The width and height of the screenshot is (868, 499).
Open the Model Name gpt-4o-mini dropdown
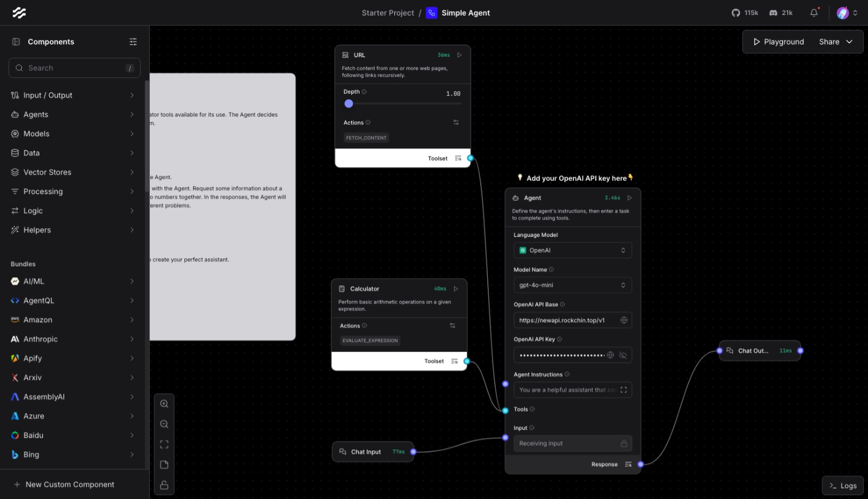[572, 285]
